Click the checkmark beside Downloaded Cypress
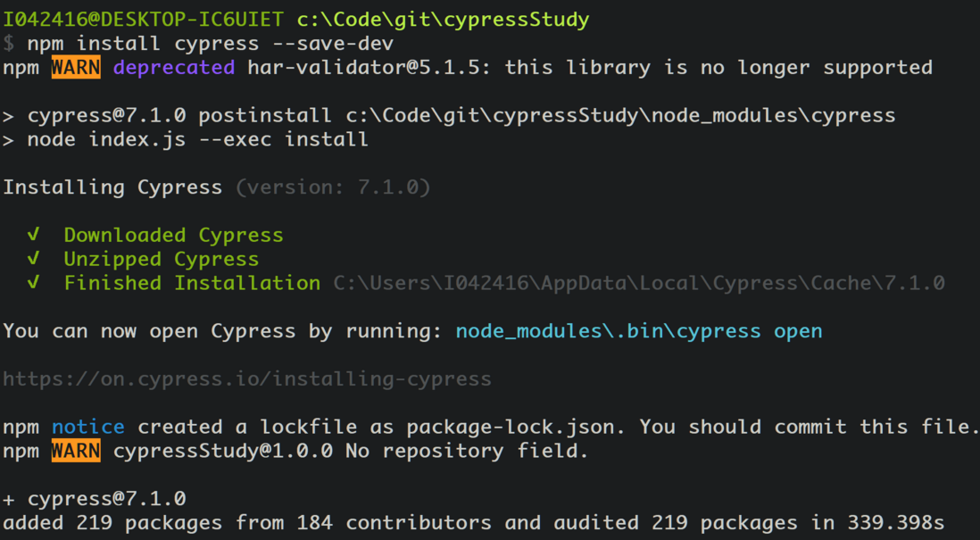The image size is (980, 540). coord(33,235)
